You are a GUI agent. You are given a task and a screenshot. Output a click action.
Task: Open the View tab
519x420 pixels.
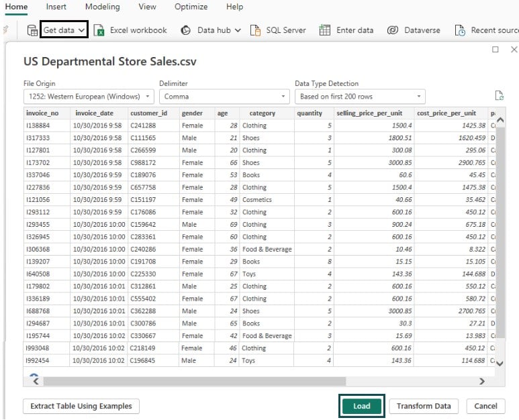click(x=147, y=7)
